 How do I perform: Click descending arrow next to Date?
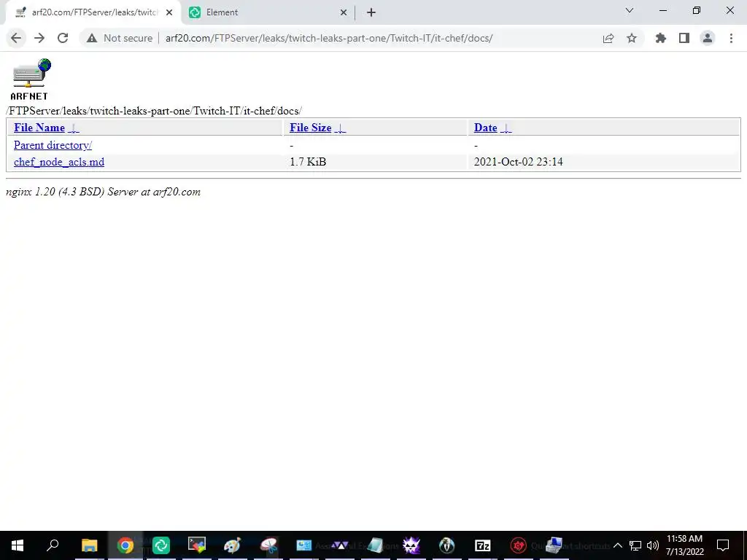(x=506, y=128)
